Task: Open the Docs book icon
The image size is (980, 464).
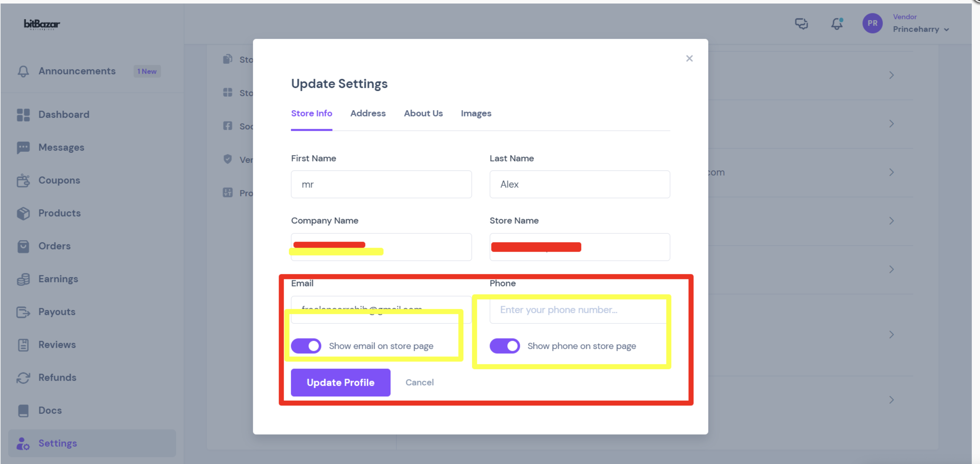Action: tap(23, 411)
